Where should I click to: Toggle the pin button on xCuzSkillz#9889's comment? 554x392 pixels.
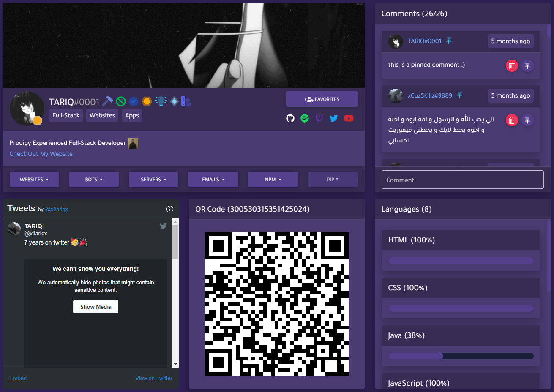click(527, 120)
